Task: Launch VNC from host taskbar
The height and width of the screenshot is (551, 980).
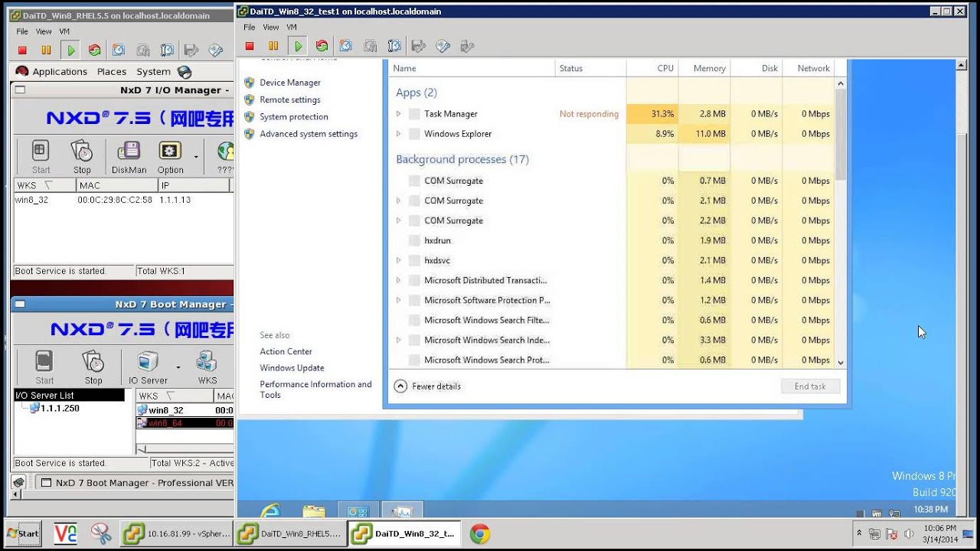Action: (x=66, y=533)
